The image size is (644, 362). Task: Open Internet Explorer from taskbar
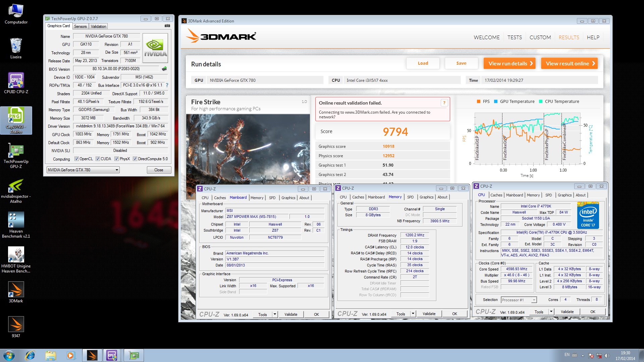tap(30, 355)
